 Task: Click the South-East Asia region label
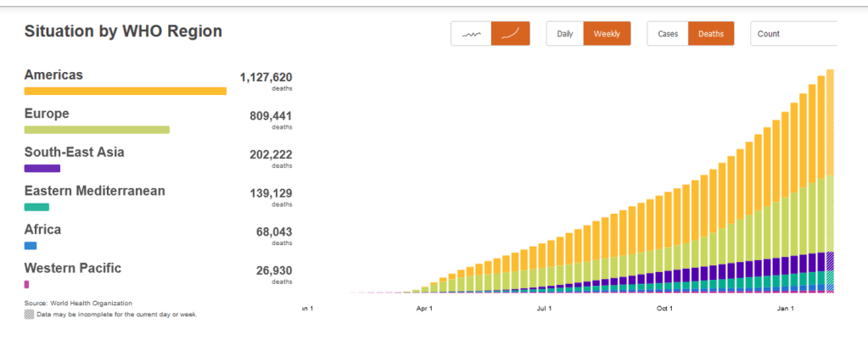pos(75,153)
